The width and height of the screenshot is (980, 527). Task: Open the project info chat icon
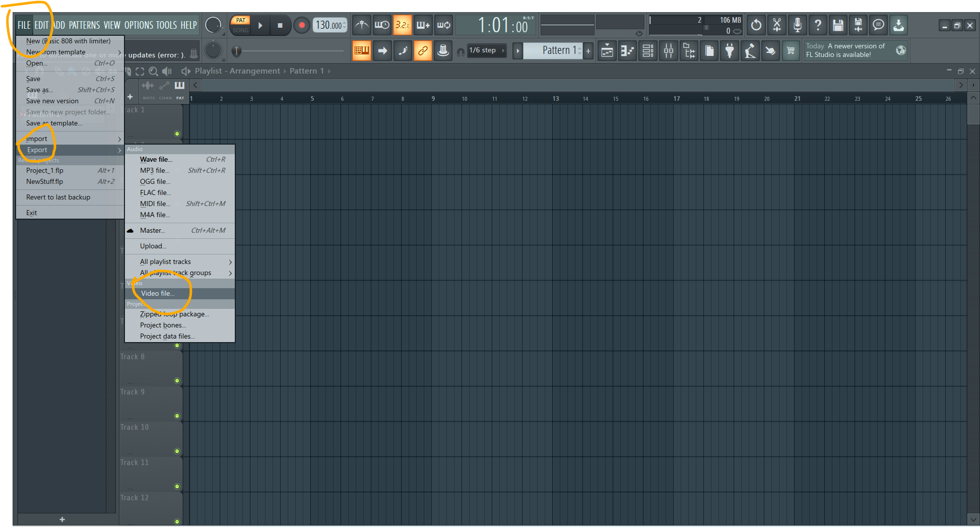[878, 25]
